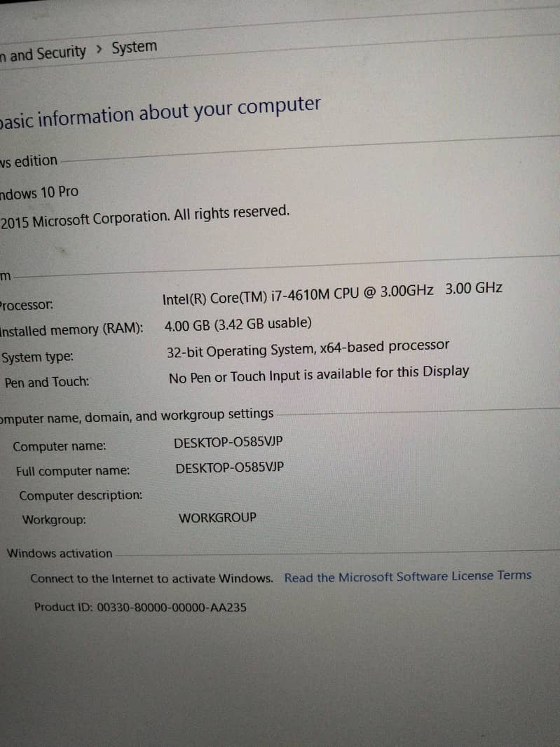Screen dimensions: 560x747
Task: Click the Full computer name: label
Action: (72, 471)
